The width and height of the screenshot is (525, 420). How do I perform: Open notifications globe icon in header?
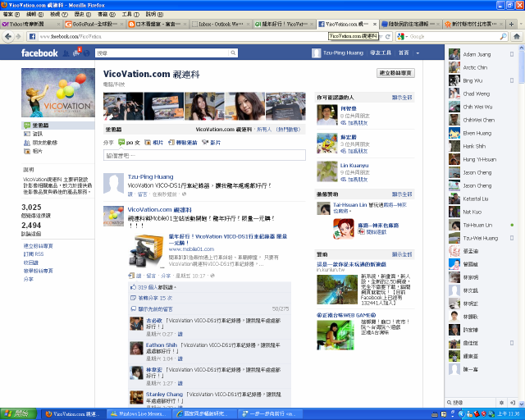[87, 53]
